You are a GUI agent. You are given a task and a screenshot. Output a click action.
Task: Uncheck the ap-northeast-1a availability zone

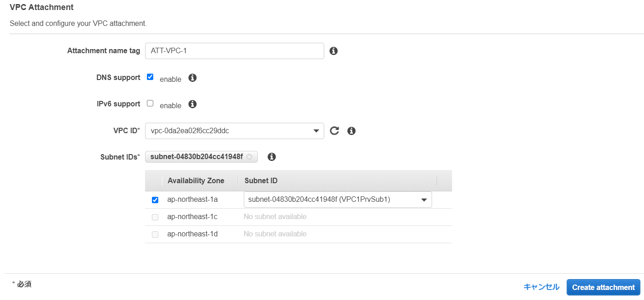pos(155,200)
